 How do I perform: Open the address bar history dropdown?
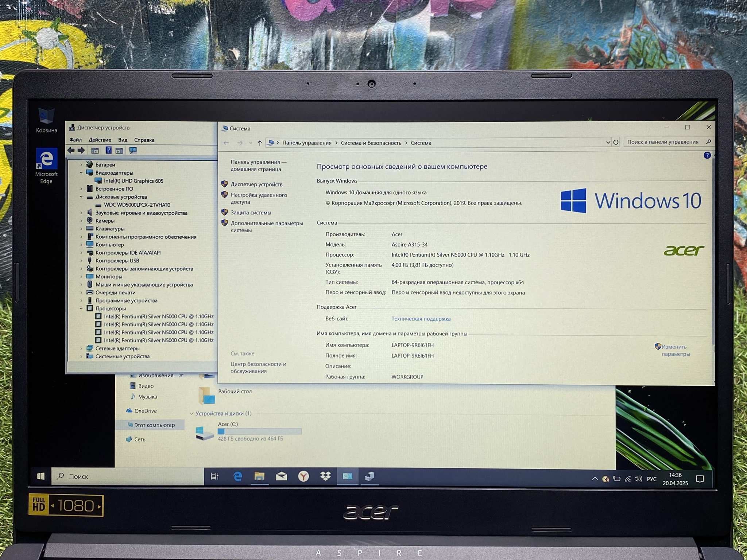click(608, 143)
